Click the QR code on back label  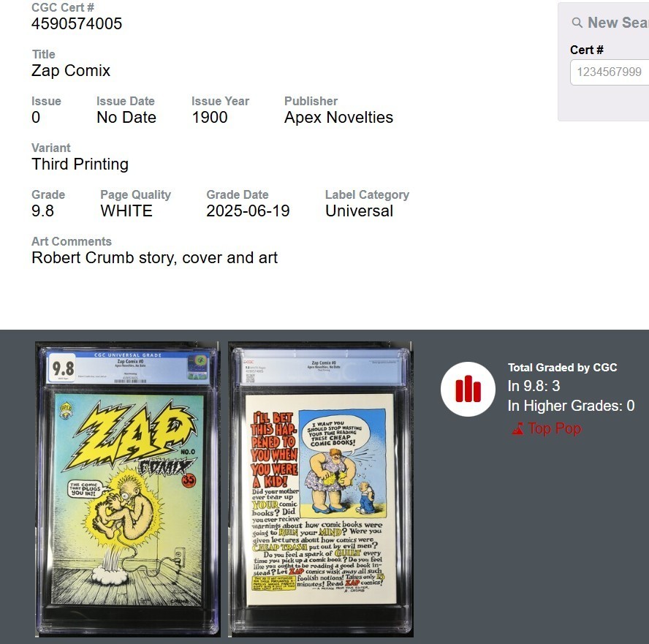coord(251,378)
